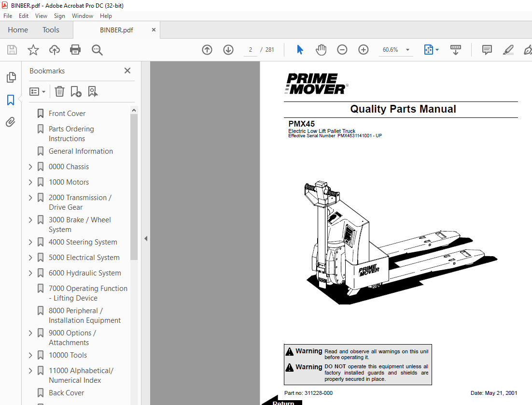Image resolution: width=532 pixels, height=405 pixels.
Task: Select the Highlight text pen tool
Action: coord(508,50)
